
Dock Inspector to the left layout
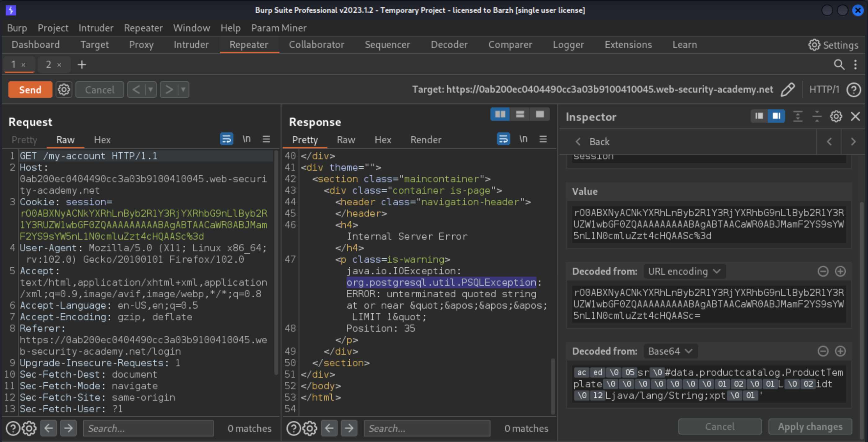click(759, 116)
